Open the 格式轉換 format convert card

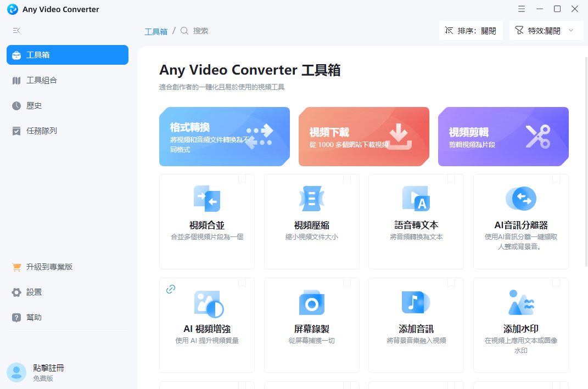tap(224, 137)
